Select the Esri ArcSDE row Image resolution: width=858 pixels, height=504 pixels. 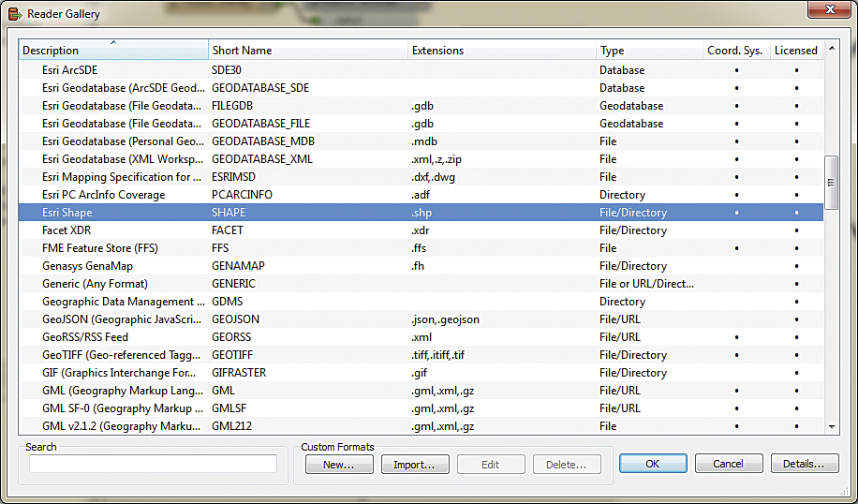click(421, 70)
